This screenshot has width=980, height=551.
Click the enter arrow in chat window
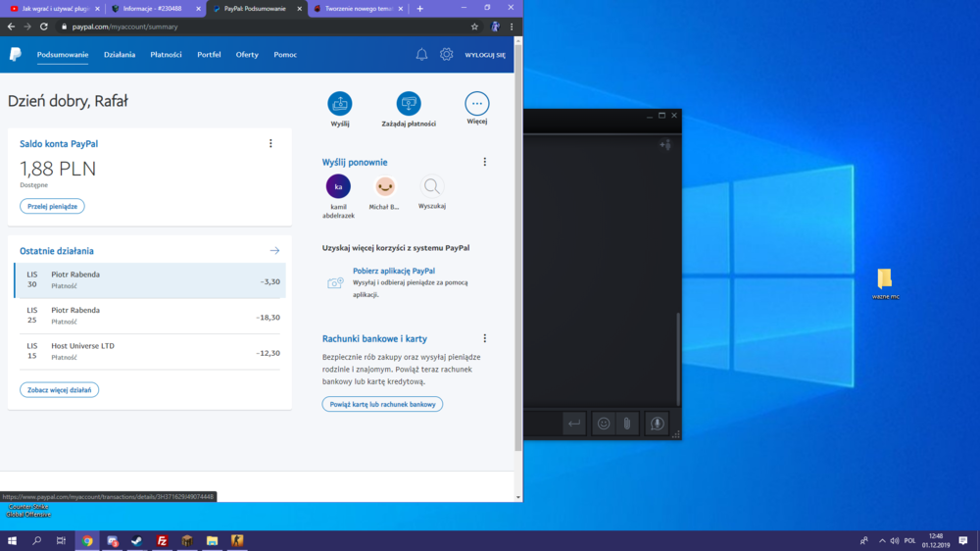tap(573, 424)
